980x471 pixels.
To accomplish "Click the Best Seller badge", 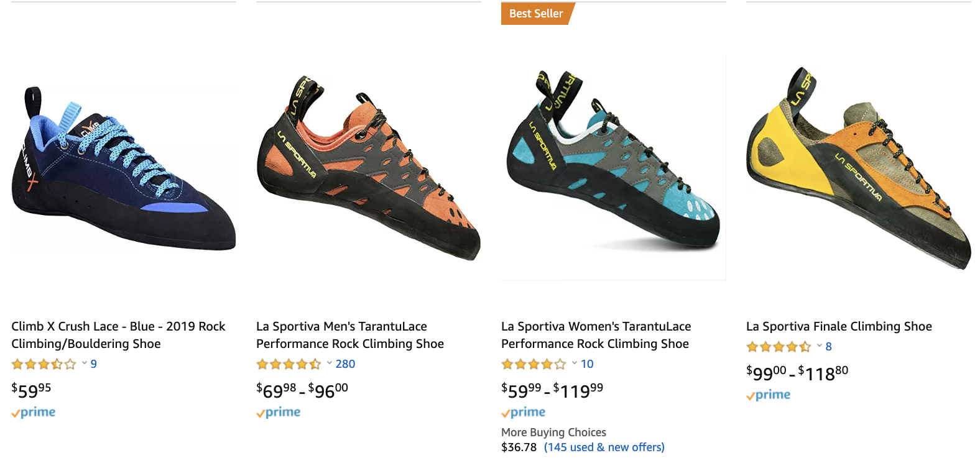I will coord(536,14).
